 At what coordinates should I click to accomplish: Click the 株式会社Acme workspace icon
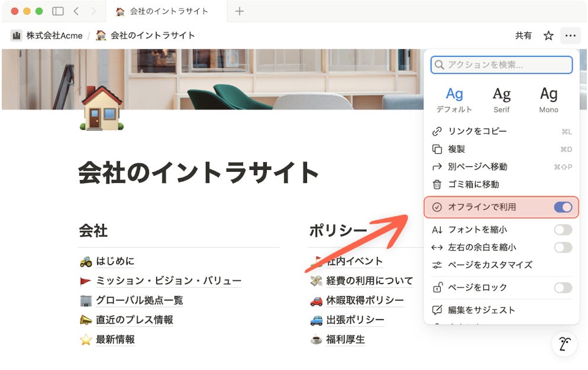(17, 36)
